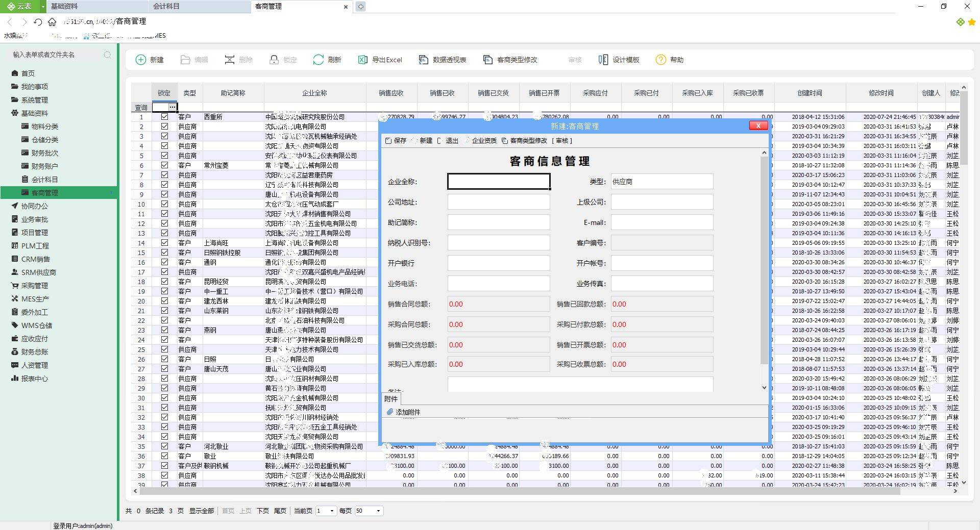Toggle the 锁定 checkbox in row 6
Image resolution: width=980 pixels, height=530 pixels.
(164, 165)
